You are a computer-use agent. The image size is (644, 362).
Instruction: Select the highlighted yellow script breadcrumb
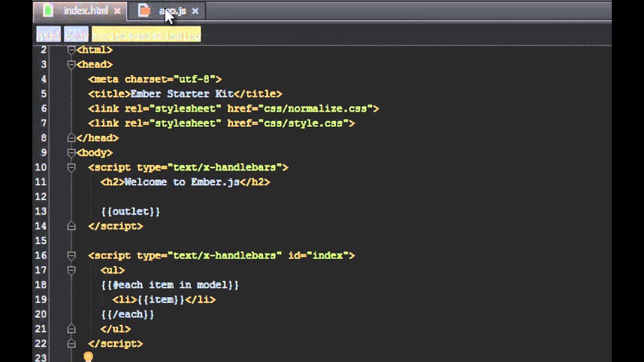tap(146, 34)
